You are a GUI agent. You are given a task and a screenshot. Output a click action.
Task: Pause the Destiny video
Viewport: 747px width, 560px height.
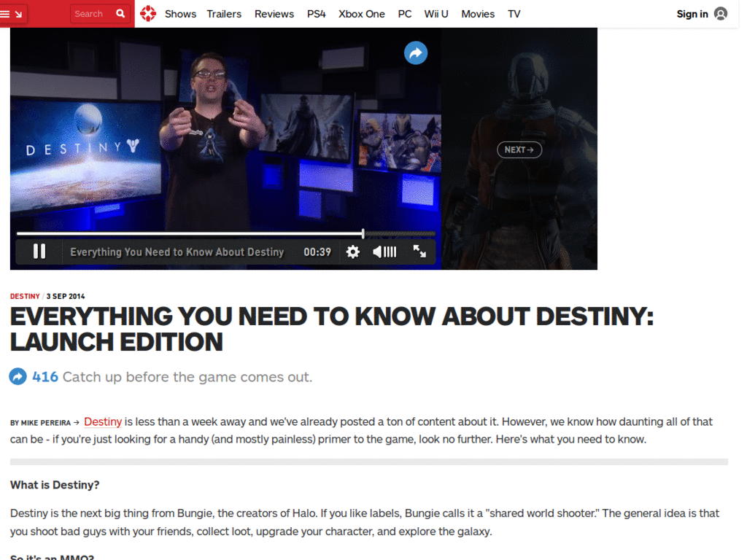[x=38, y=251]
